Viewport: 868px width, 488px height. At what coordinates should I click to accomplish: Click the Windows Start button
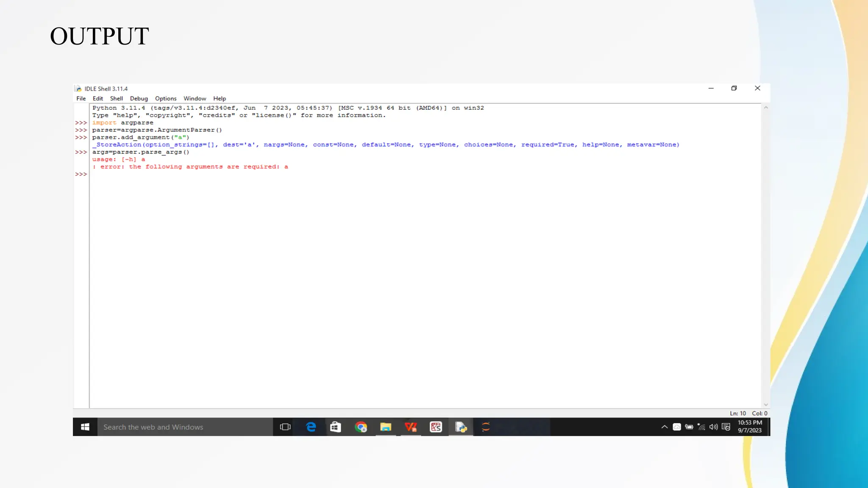point(85,427)
